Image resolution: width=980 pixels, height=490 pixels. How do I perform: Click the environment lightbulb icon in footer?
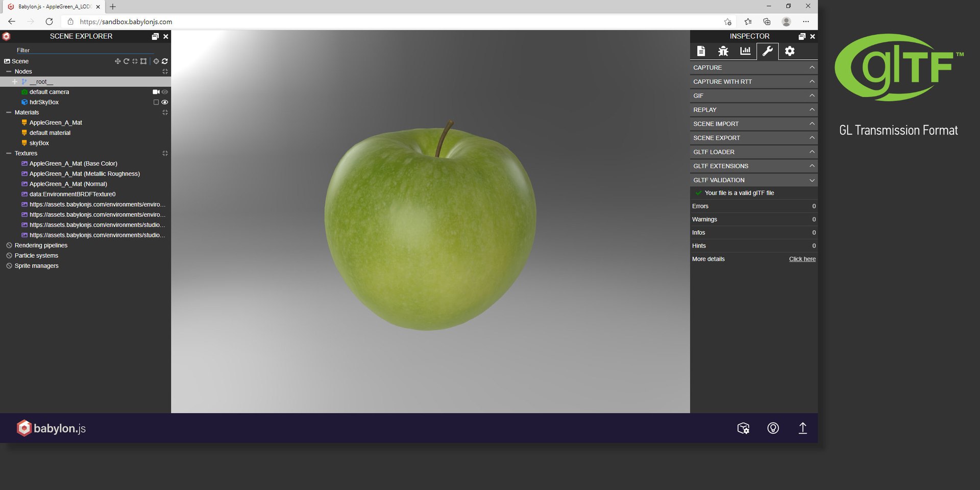click(773, 428)
